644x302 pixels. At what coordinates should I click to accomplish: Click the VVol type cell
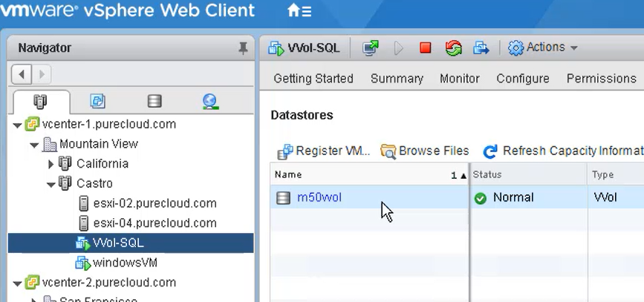click(x=616, y=197)
